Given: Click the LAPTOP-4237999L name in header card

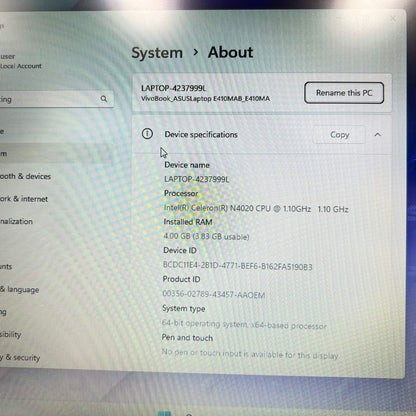Looking at the screenshot, I should tap(174, 88).
